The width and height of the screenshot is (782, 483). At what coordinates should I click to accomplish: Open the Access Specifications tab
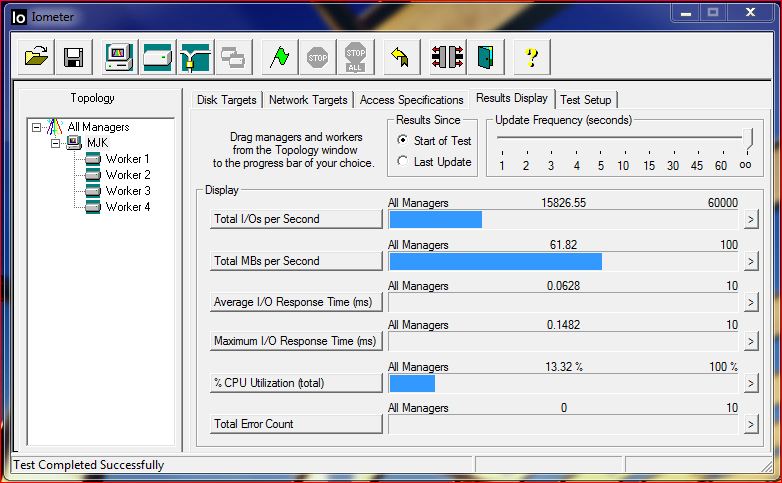411,100
